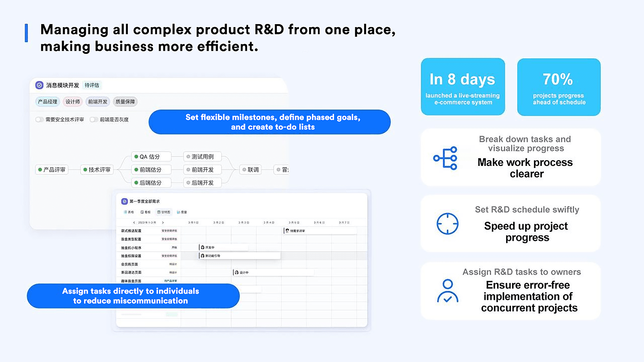
Task: Click the purple check badge on 消息模块开发 card
Action: coord(39,85)
